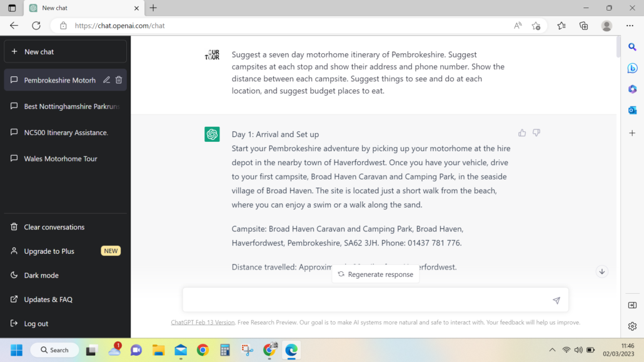Open Edge sidebar settings gear
Viewport: 644px width, 362px height.
pos(633,326)
